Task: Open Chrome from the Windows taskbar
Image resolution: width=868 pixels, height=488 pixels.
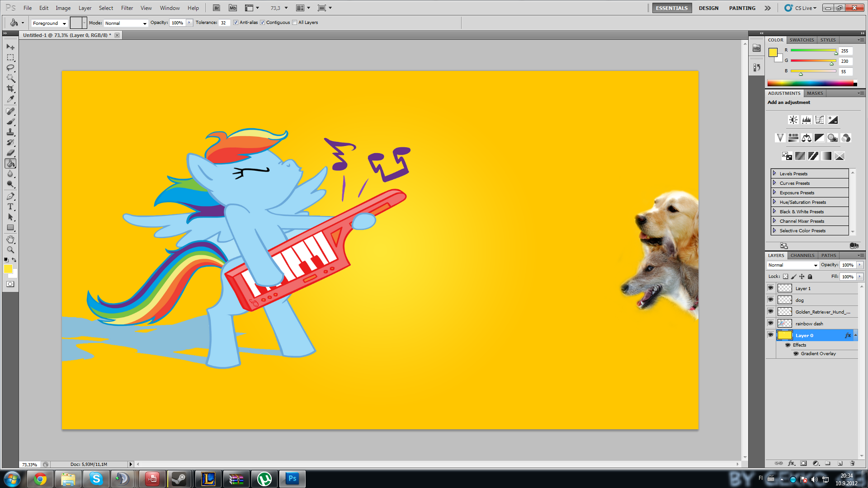Action: click(40, 479)
